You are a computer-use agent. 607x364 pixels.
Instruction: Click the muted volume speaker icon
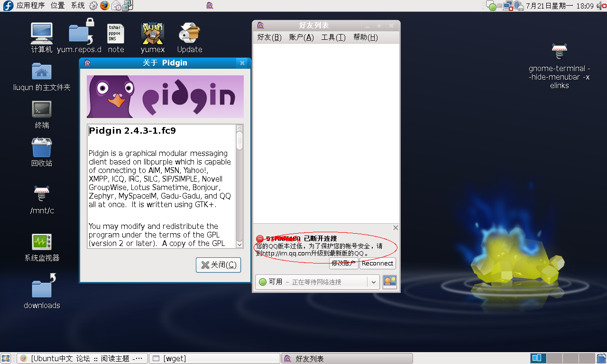pos(600,6)
